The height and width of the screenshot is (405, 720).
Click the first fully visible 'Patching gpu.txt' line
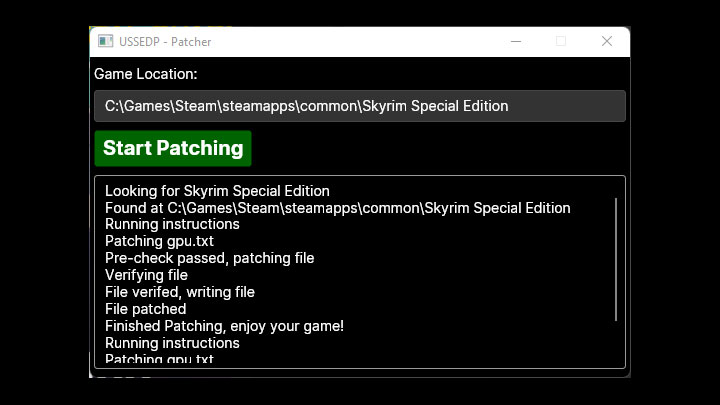159,241
